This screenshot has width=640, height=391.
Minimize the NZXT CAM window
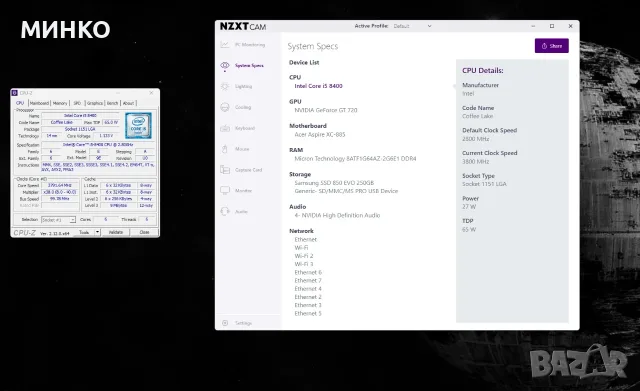[533, 26]
